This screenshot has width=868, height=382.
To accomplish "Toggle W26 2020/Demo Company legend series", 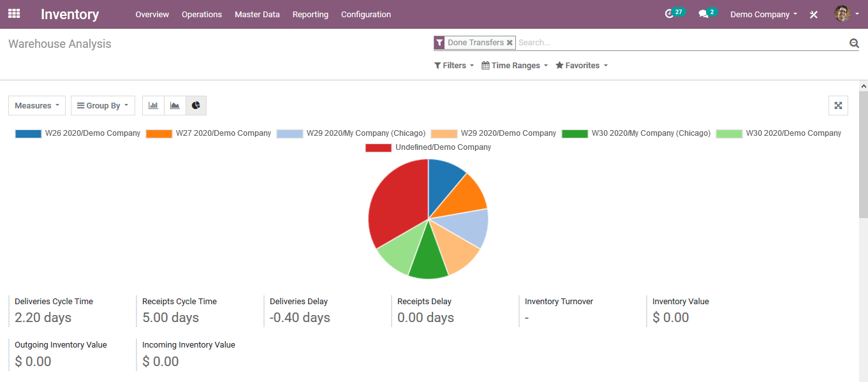I will point(78,133).
